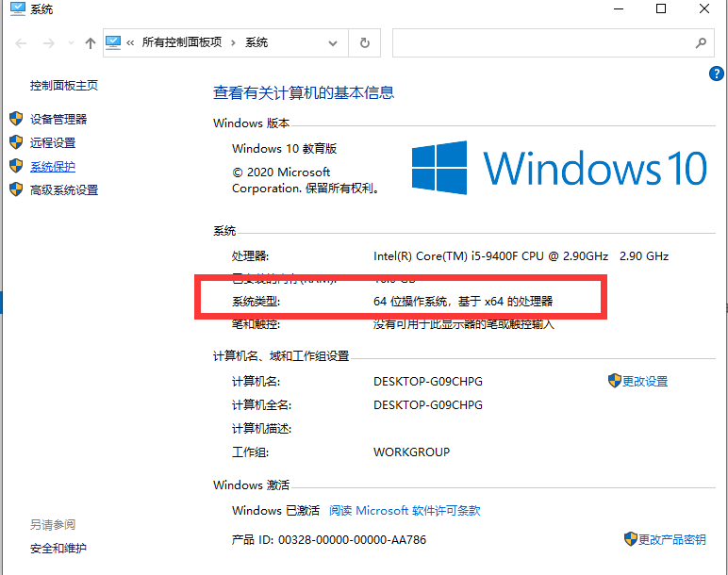Select Windows 10 教育版 text
This screenshot has height=575, width=728.
click(x=284, y=149)
